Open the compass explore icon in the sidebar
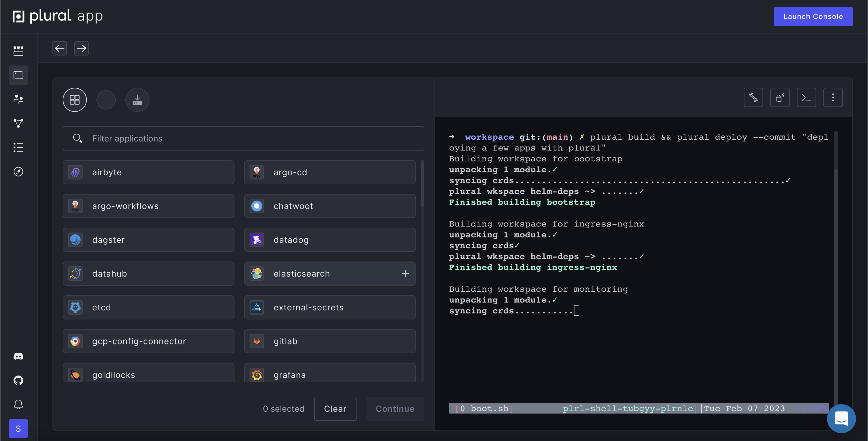The width and height of the screenshot is (868, 441). pos(18,172)
